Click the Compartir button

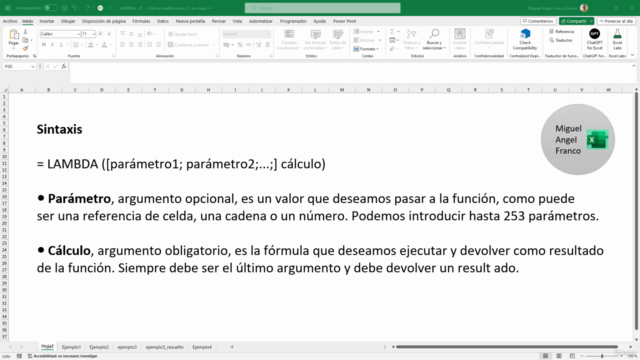click(576, 21)
